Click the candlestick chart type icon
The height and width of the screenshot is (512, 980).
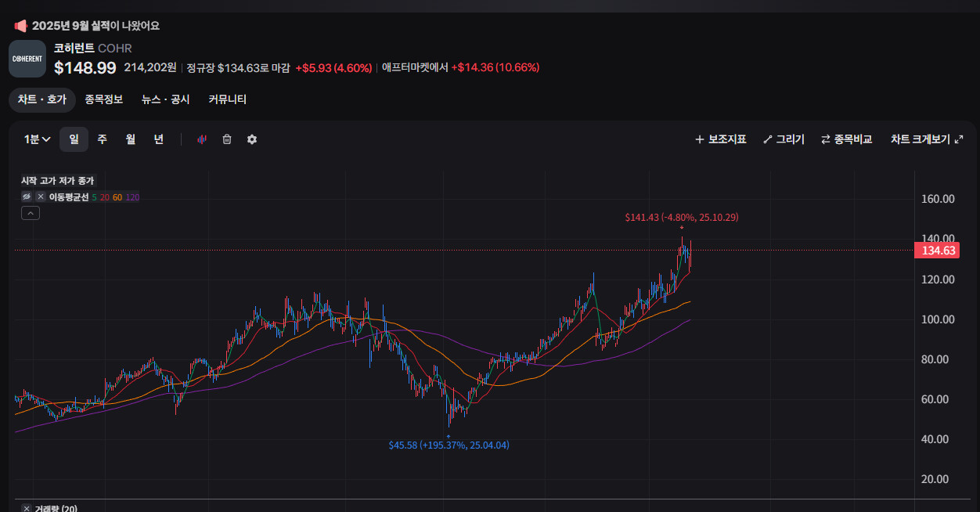point(202,139)
